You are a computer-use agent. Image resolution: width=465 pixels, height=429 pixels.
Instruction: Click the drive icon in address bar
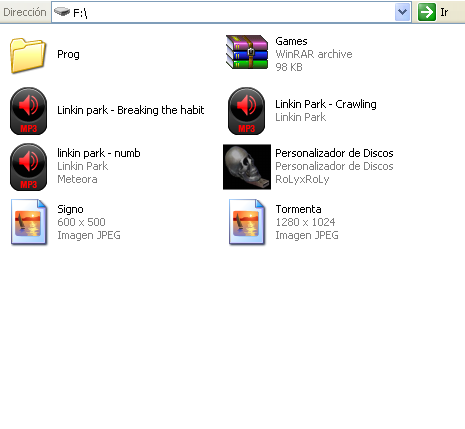(62, 12)
